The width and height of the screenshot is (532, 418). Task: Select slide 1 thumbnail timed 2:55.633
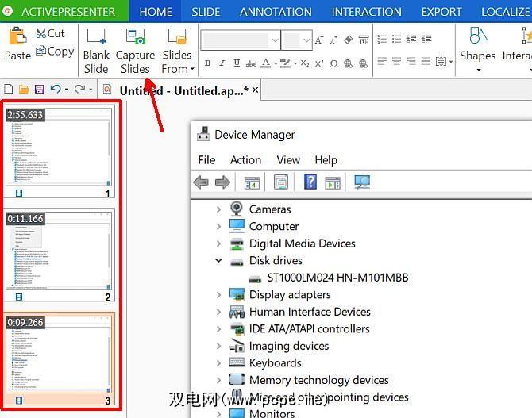coord(59,148)
